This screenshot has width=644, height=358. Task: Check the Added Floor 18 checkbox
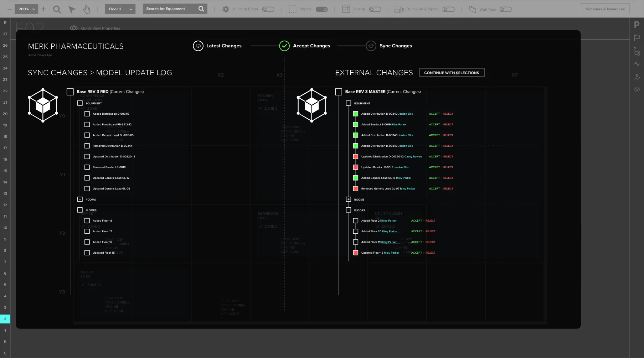coord(87,221)
